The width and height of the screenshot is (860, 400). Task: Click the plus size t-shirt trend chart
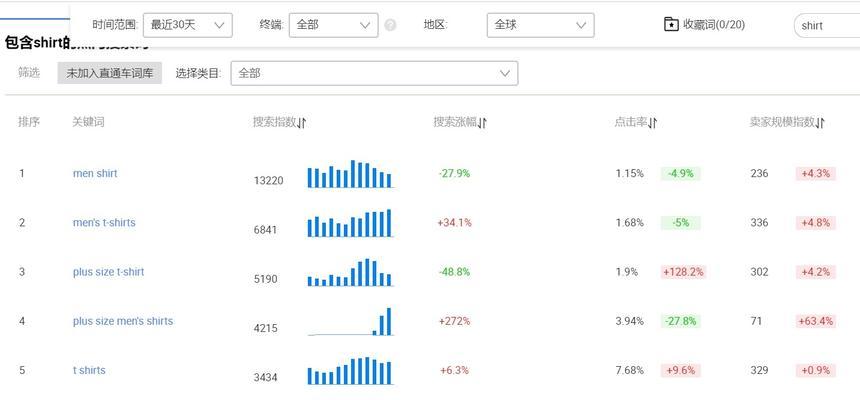point(350,272)
